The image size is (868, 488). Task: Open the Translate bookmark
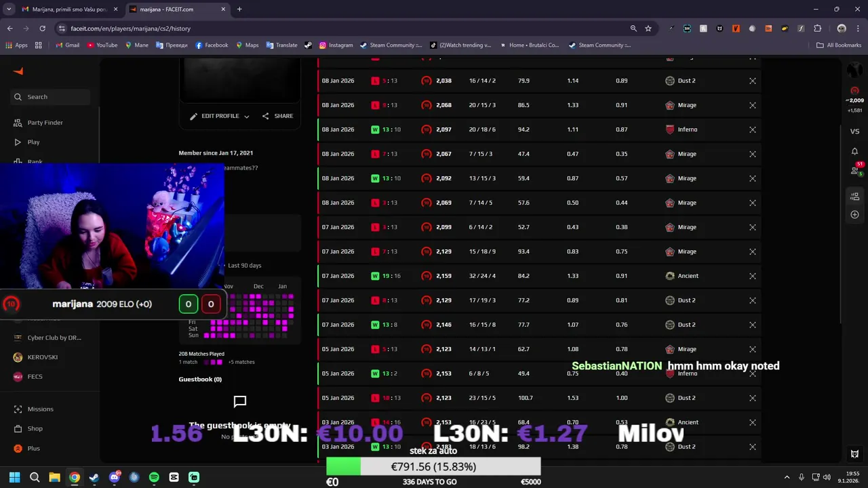point(281,45)
